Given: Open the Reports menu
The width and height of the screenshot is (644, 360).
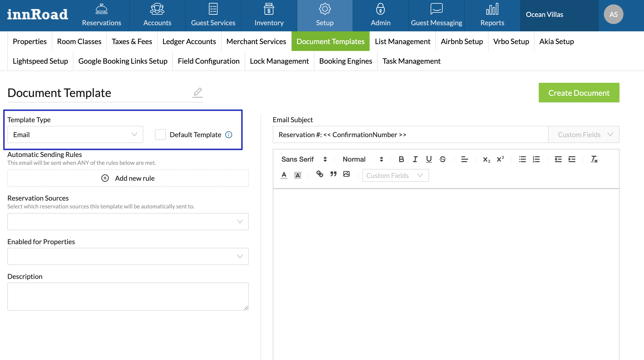Looking at the screenshot, I should click(492, 15).
